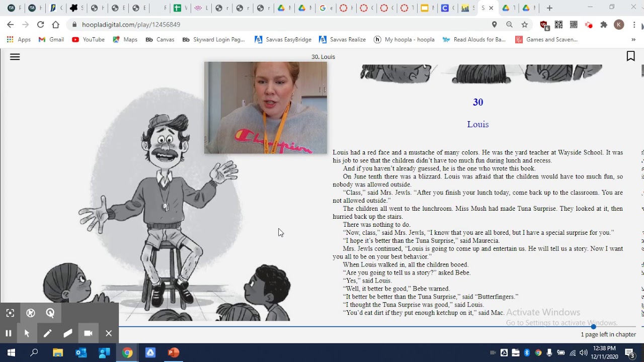Pause the screen recording

(9, 333)
